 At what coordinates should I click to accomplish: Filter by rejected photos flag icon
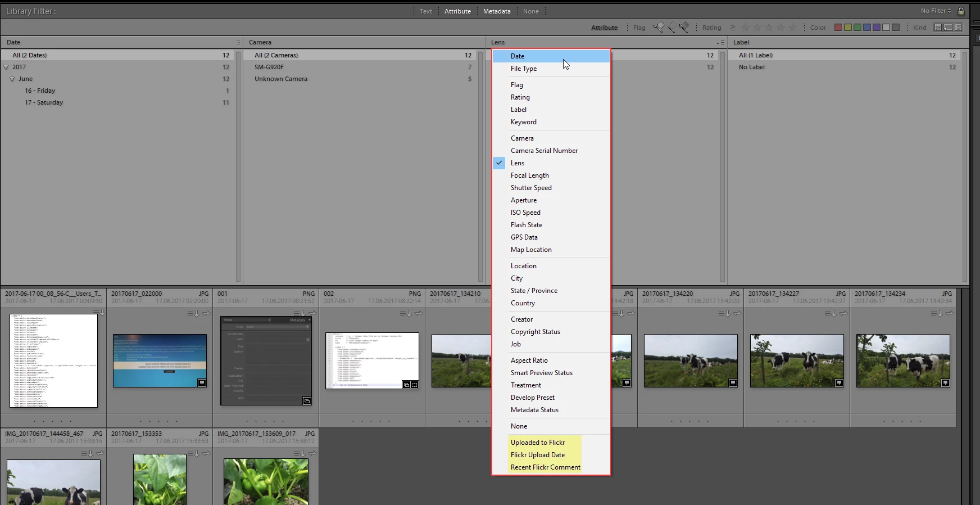coord(684,27)
